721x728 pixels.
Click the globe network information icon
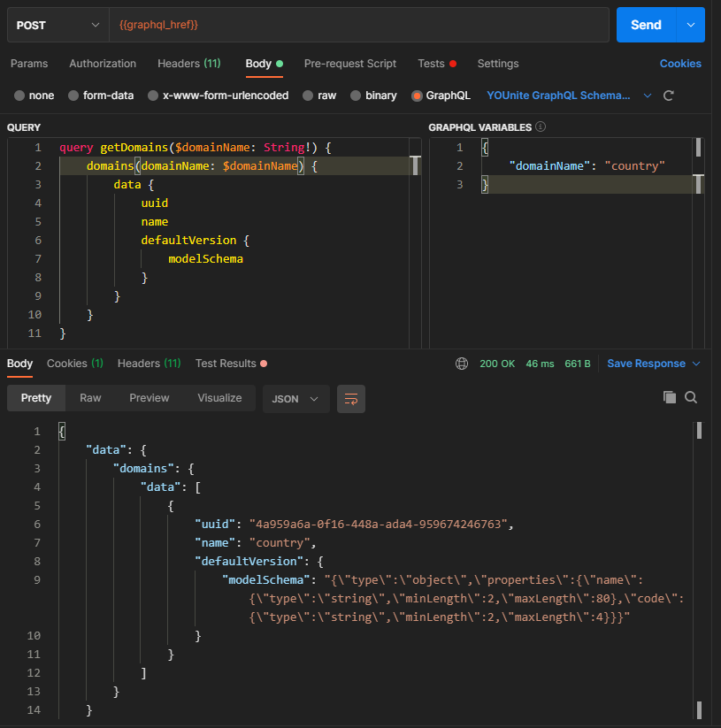click(x=461, y=363)
